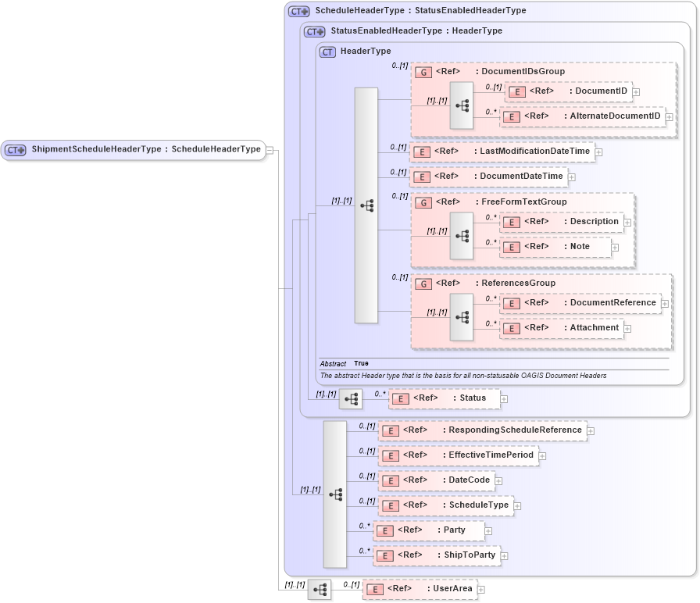Click the sequence compositor icon inside ReferencesGroup

click(x=462, y=316)
